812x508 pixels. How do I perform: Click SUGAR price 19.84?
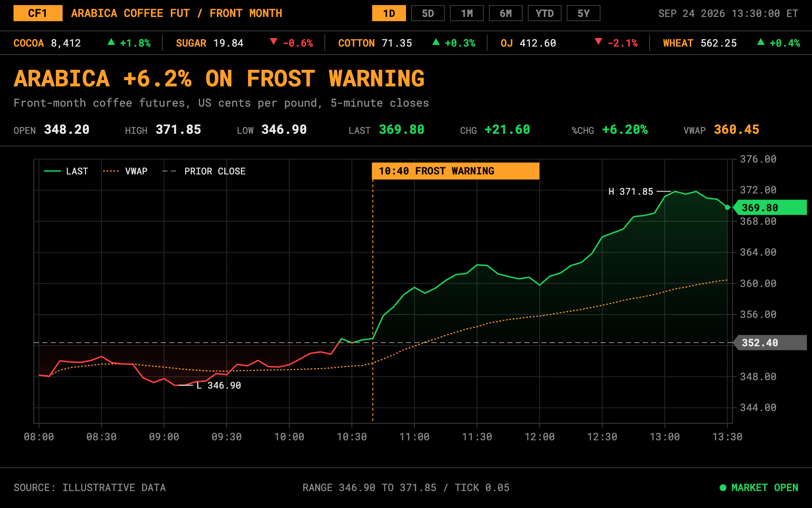click(x=228, y=43)
